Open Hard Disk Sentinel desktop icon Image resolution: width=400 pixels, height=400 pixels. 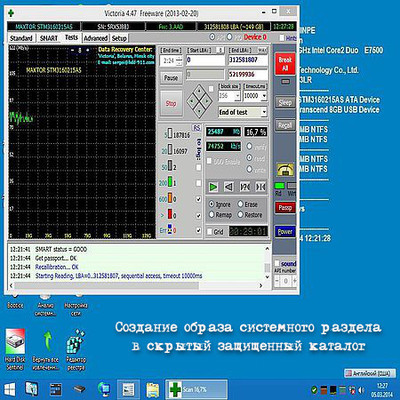click(15, 350)
